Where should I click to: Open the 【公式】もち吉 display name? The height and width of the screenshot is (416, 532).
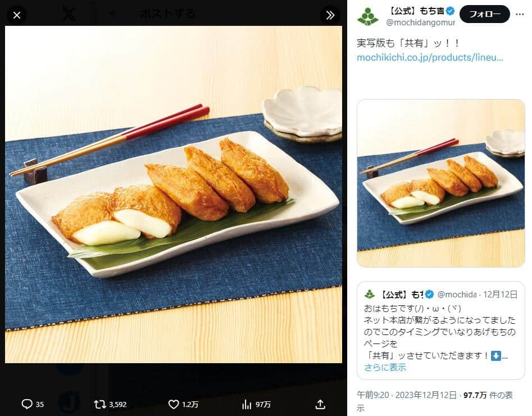click(x=416, y=11)
